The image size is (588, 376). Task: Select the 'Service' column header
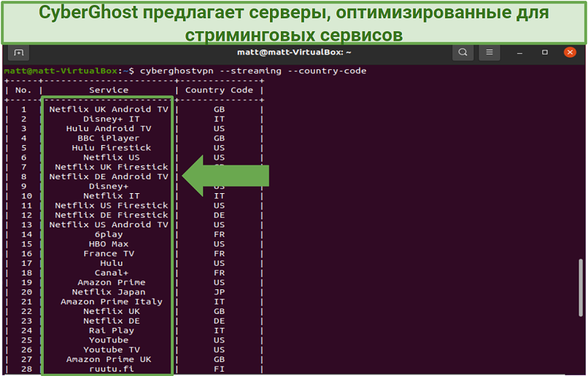(x=109, y=90)
